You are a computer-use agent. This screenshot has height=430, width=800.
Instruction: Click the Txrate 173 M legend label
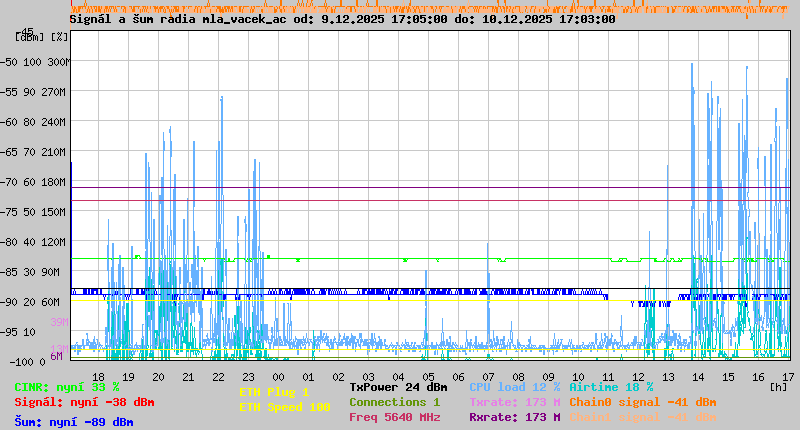[x=514, y=402]
